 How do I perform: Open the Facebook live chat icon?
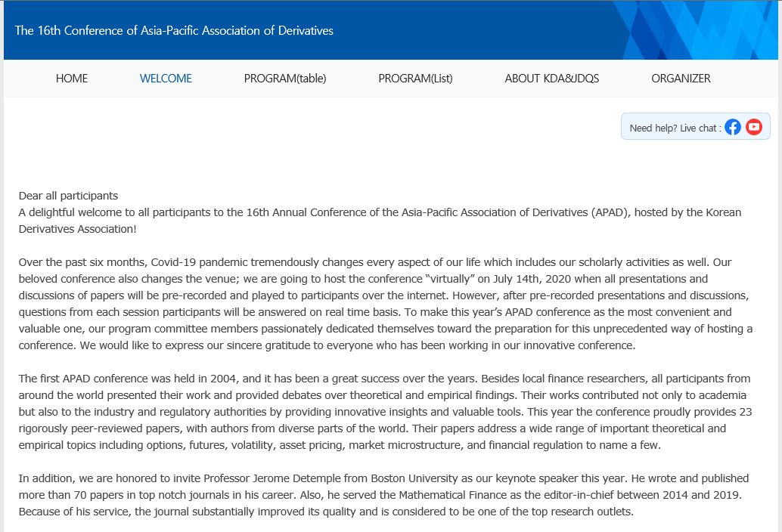(733, 127)
